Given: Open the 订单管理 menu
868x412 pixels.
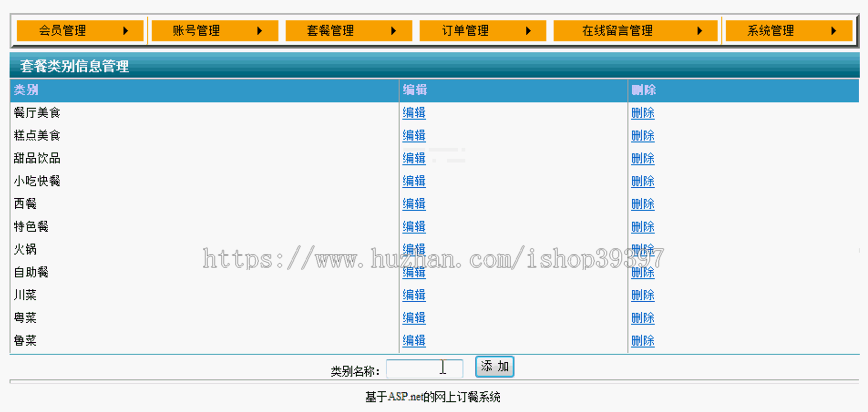Looking at the screenshot, I should 483,30.
